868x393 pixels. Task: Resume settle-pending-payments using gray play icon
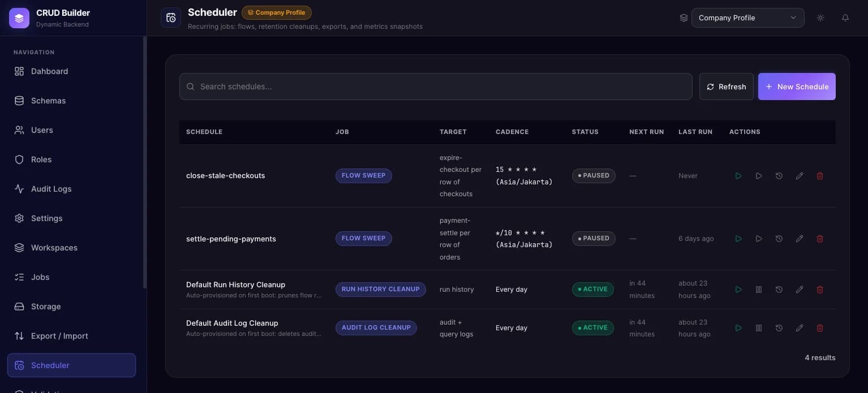coord(759,239)
